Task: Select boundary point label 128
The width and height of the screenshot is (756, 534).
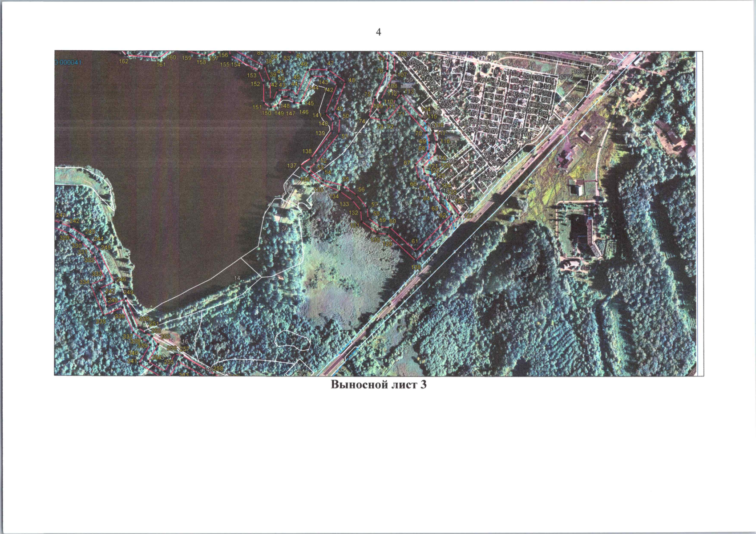Action: (416, 267)
